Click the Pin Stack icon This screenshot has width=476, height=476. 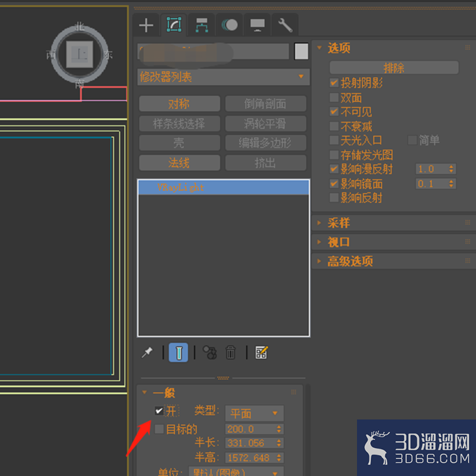[x=147, y=352]
